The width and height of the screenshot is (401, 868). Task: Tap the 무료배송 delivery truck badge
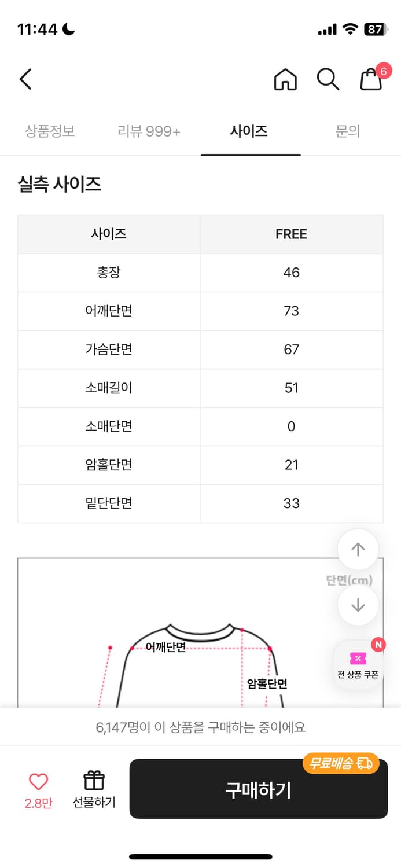(x=339, y=763)
